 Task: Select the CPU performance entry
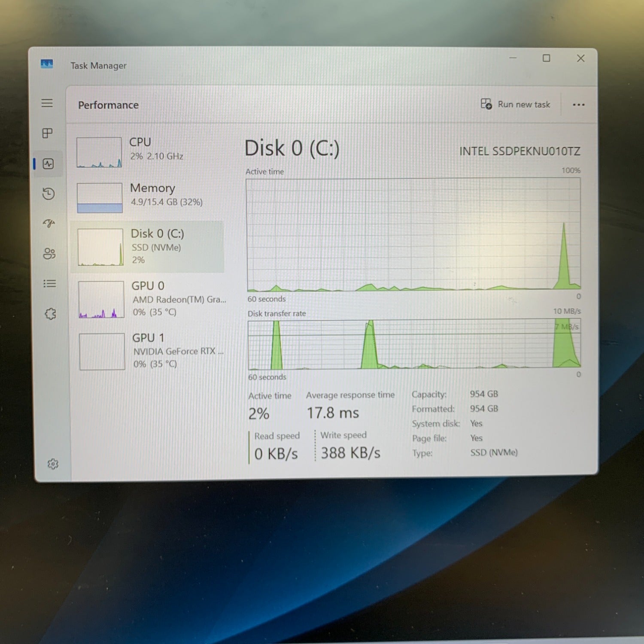pyautogui.click(x=148, y=152)
